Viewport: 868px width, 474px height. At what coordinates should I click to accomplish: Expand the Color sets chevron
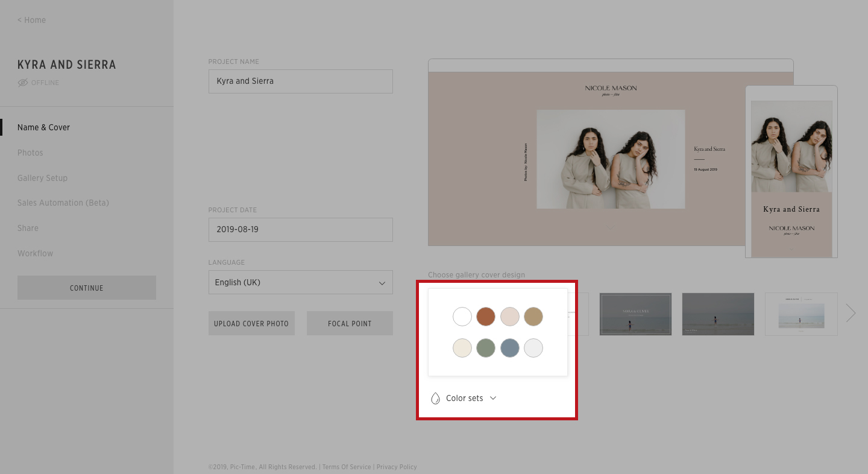point(493,398)
